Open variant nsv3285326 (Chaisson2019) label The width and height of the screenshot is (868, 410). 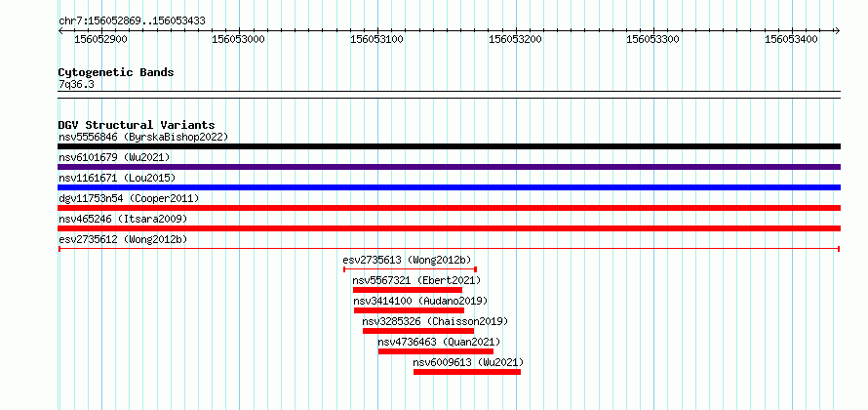[x=435, y=321]
